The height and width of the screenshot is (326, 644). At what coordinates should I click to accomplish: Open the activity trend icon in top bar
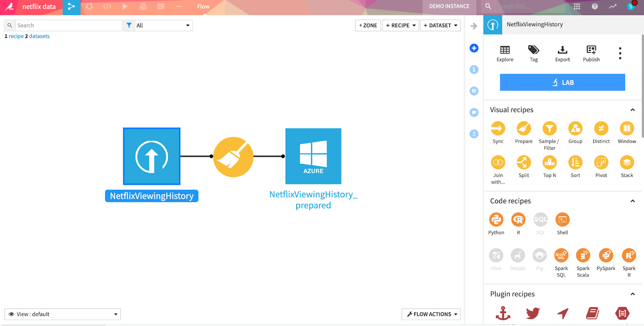point(613,6)
